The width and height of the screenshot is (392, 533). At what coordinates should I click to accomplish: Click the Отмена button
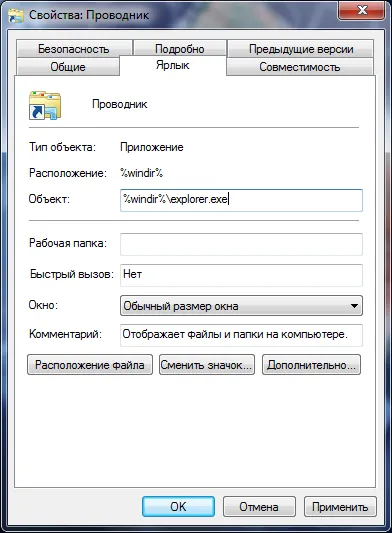(259, 506)
